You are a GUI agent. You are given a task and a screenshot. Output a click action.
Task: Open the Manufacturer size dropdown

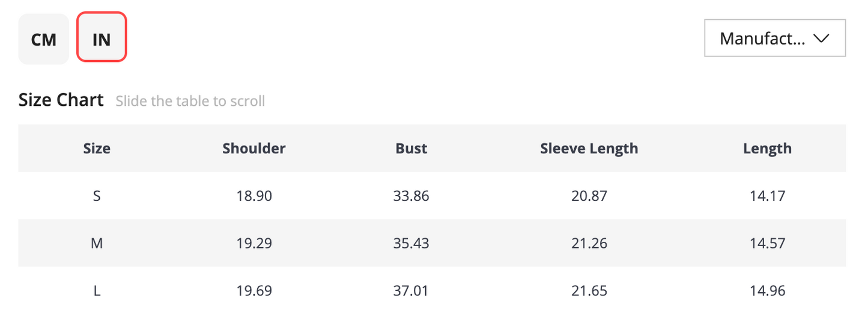[x=775, y=38]
